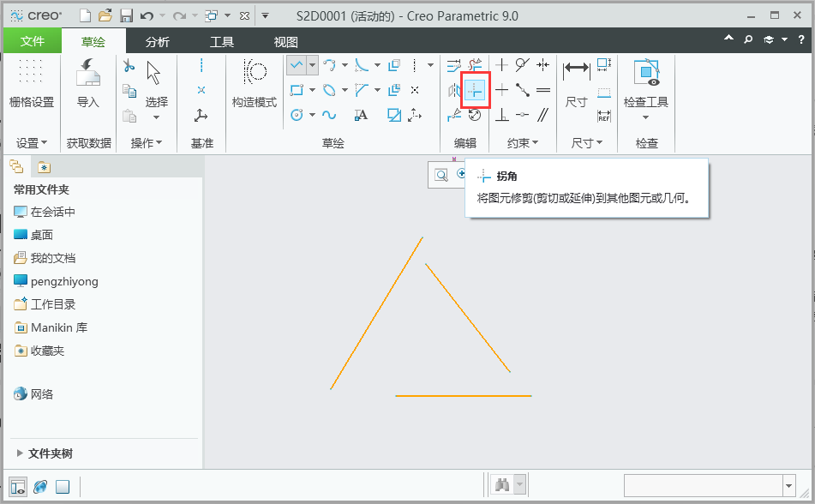Open the text tool in 草绘 group

[360, 113]
